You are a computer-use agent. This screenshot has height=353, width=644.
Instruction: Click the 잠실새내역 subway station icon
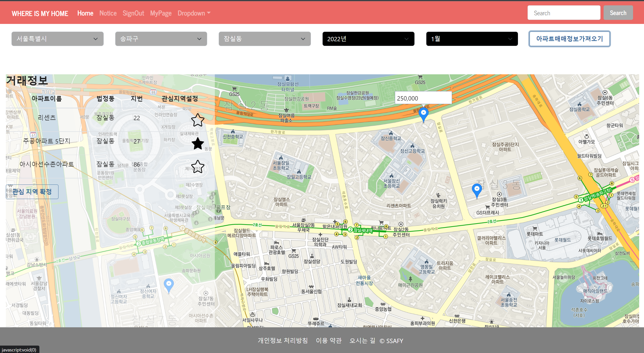click(x=350, y=230)
